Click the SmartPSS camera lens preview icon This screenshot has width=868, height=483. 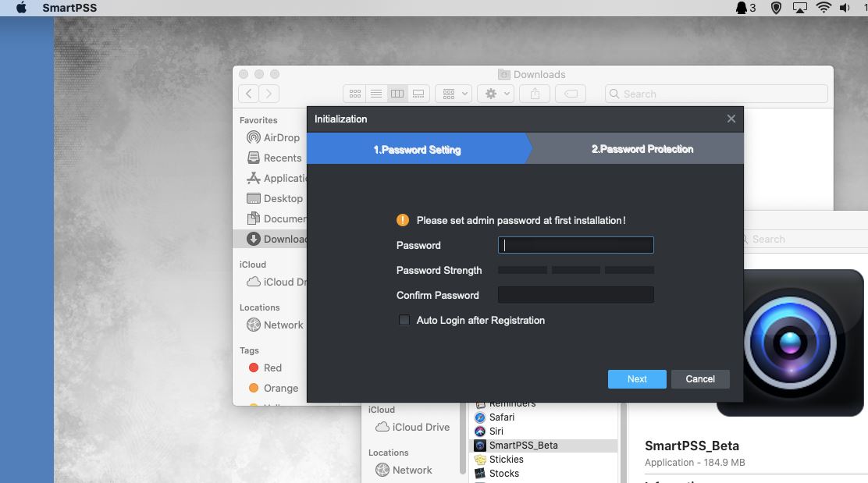point(791,343)
